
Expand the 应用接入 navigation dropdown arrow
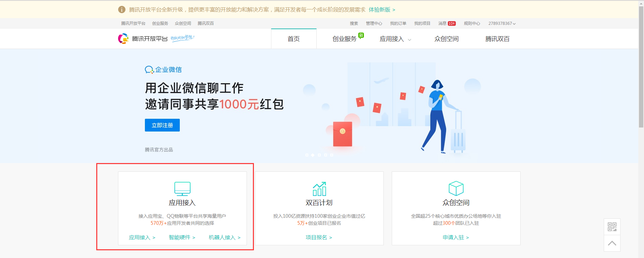[x=410, y=40]
